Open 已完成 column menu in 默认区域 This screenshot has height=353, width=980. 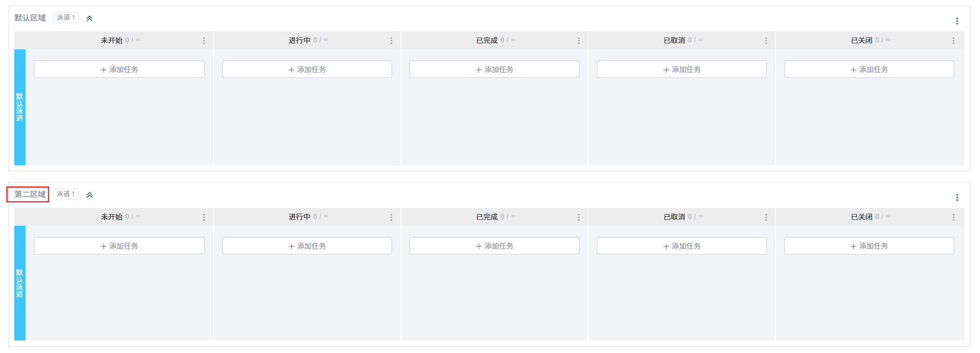click(579, 41)
